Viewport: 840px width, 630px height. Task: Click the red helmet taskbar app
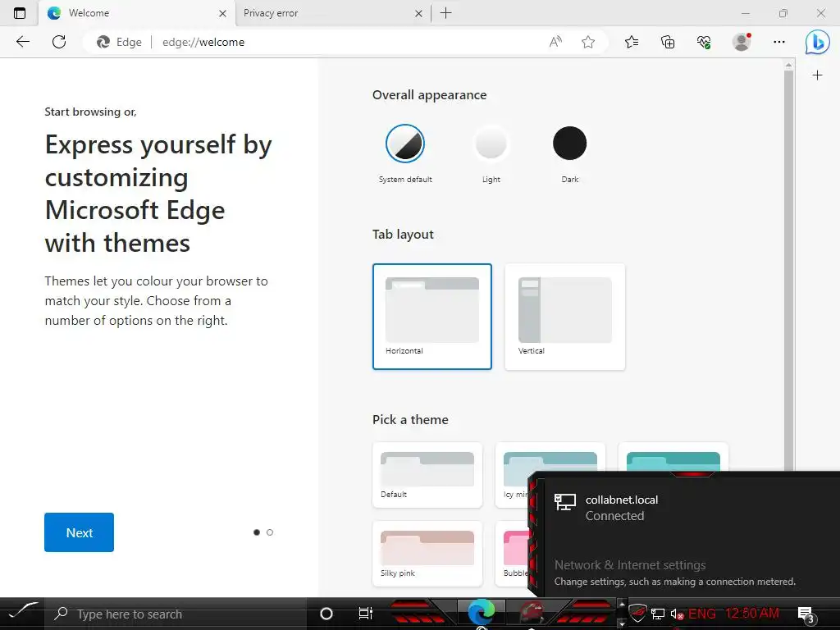tap(532, 614)
